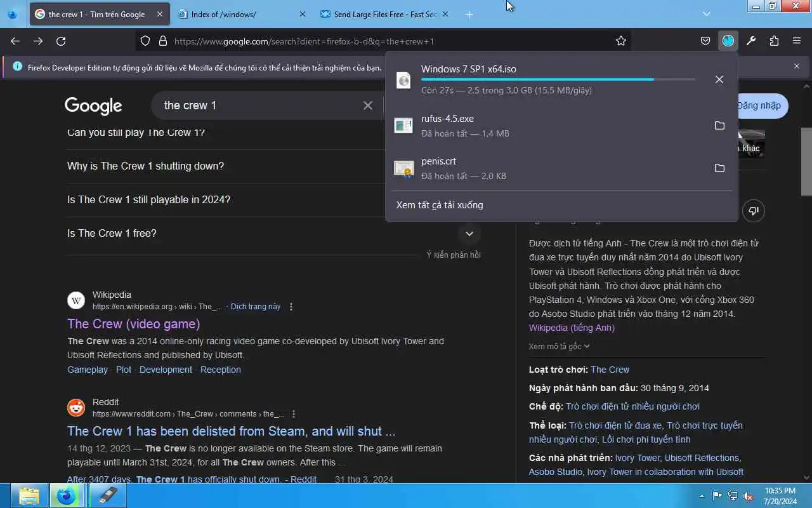Open the Gameplay sublink under Wikipedia
This screenshot has width=812, height=508.
(88, 370)
